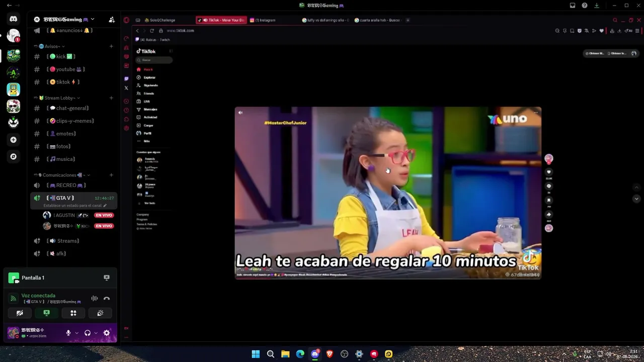The width and height of the screenshot is (644, 362).
Task: Open Windows Start menu
Action: coord(256,354)
